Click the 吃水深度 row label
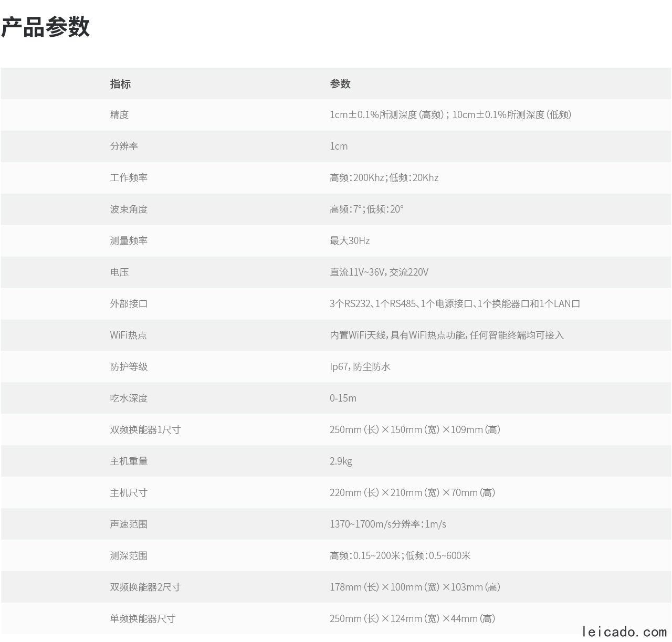 click(x=129, y=398)
